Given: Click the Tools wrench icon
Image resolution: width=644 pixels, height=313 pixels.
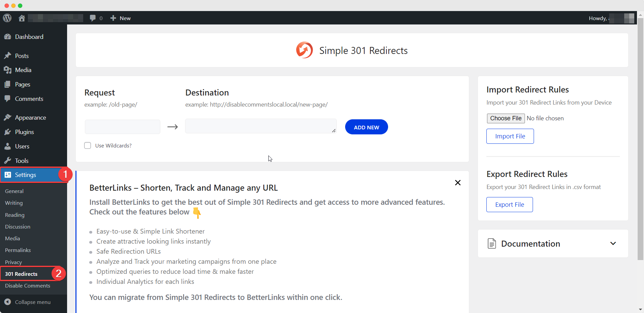Looking at the screenshot, I should pos(8,161).
